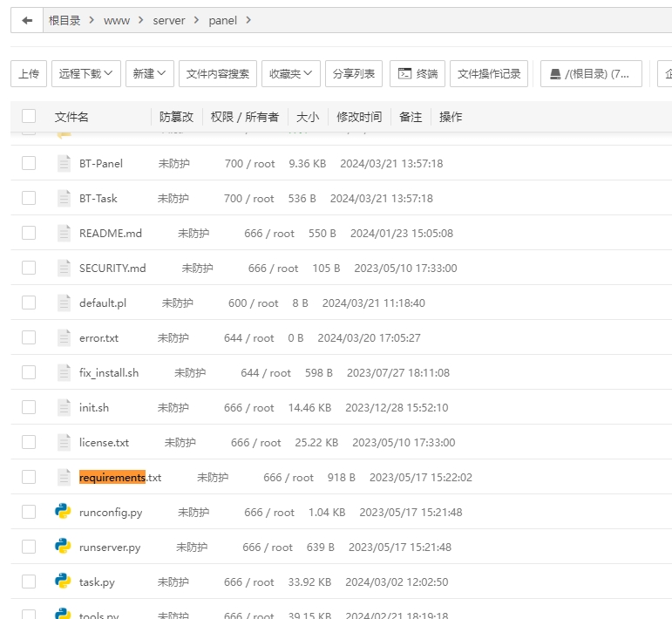Click 未防护 status for BT-Panel
The height and width of the screenshot is (619, 672).
(x=174, y=164)
